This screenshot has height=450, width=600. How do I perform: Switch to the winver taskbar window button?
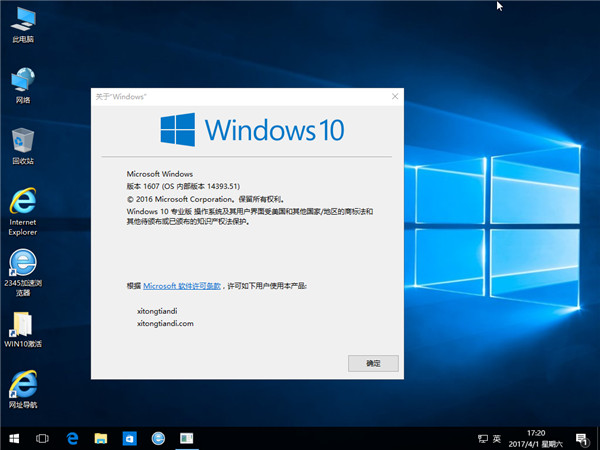pos(187,439)
